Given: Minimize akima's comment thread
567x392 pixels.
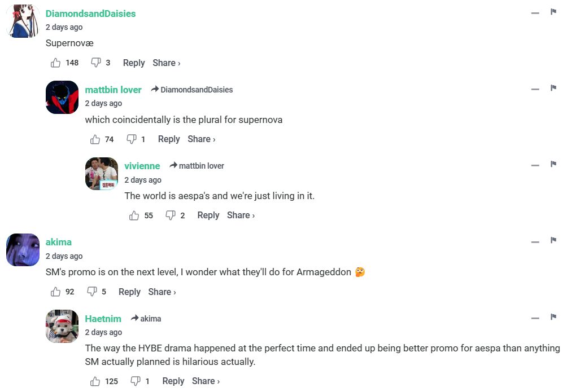Looking at the screenshot, I should tap(535, 241).
